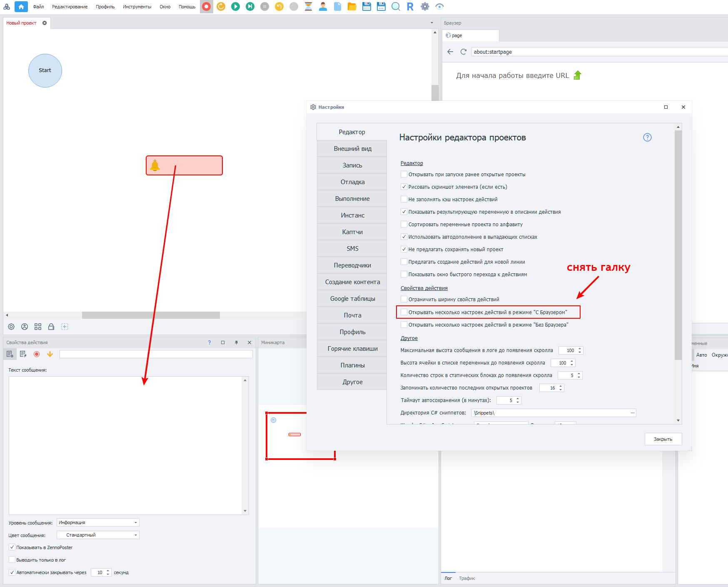The image size is (728, 587).
Task: Click browser reload button
Action: (463, 52)
